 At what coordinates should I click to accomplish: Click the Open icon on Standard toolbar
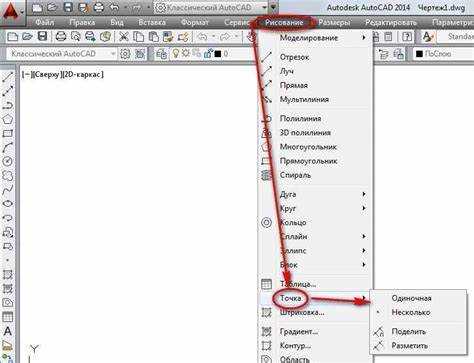click(x=28, y=37)
